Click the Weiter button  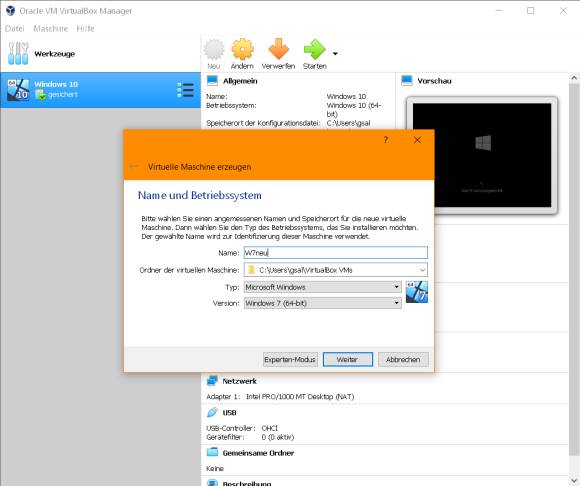[x=348, y=359]
